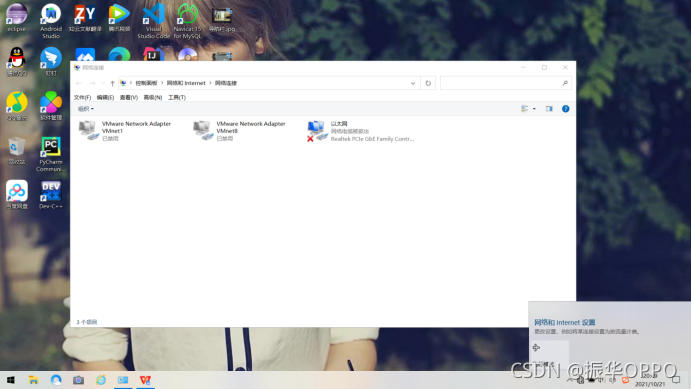
Task: Expand the address bar history dropdown
Action: pos(413,83)
